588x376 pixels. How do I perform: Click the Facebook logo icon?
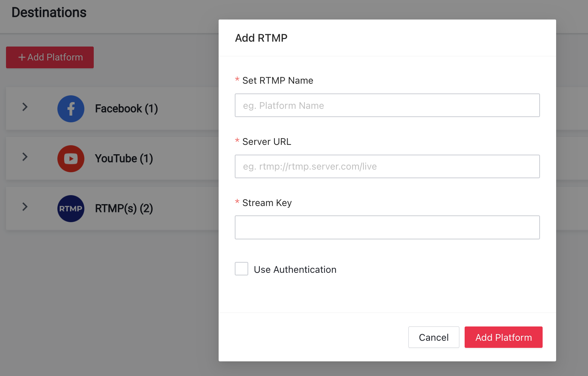71,109
